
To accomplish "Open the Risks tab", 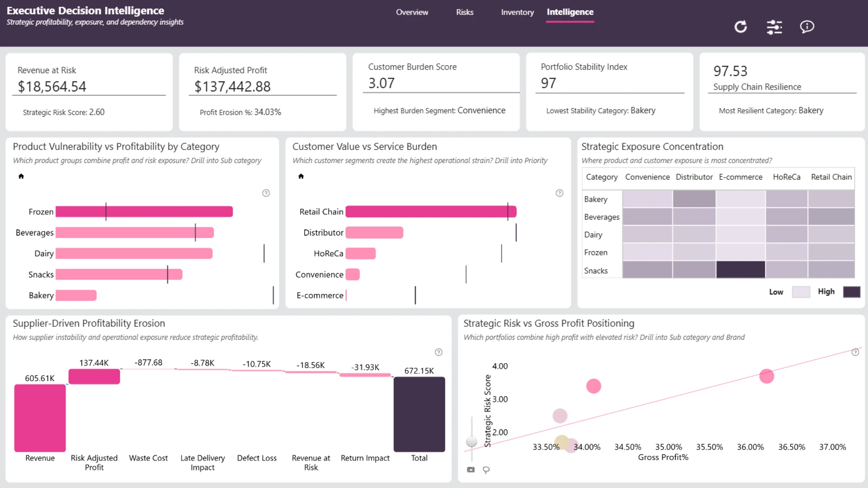I will point(465,12).
